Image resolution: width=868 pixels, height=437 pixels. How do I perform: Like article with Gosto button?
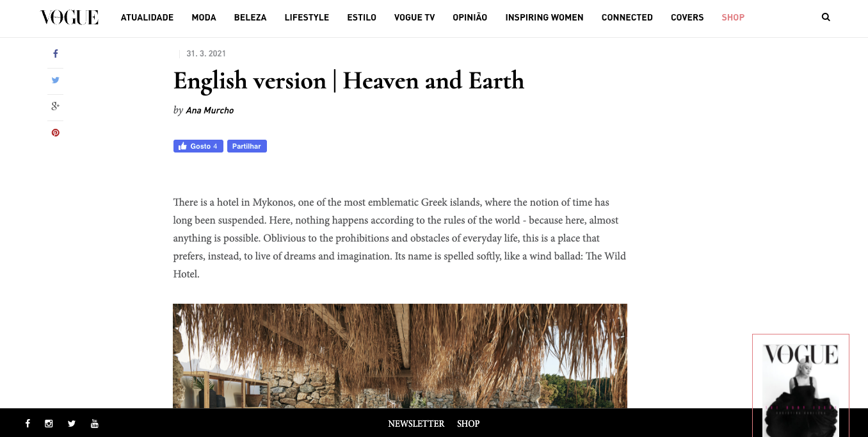(198, 146)
